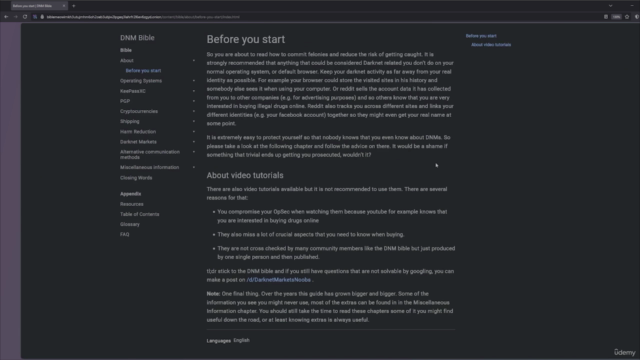Open the Darknet Markets chapter
Image resolution: width=640 pixels, height=360 pixels.
coord(138,142)
